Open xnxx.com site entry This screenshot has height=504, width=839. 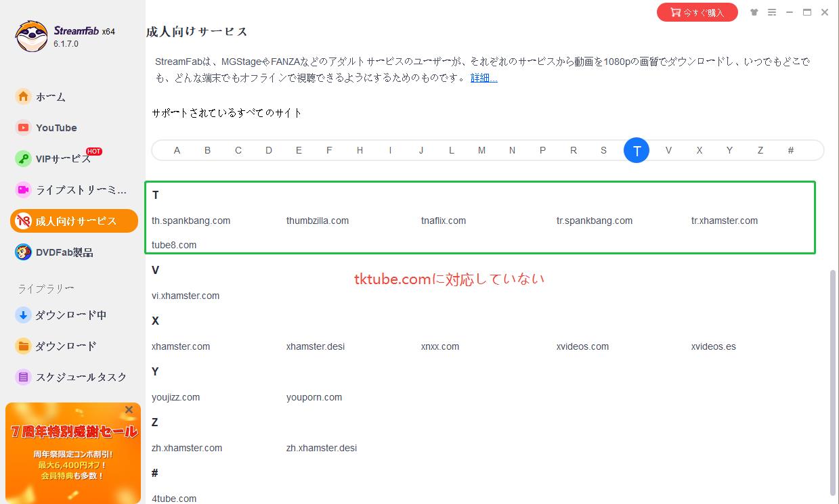(x=440, y=346)
